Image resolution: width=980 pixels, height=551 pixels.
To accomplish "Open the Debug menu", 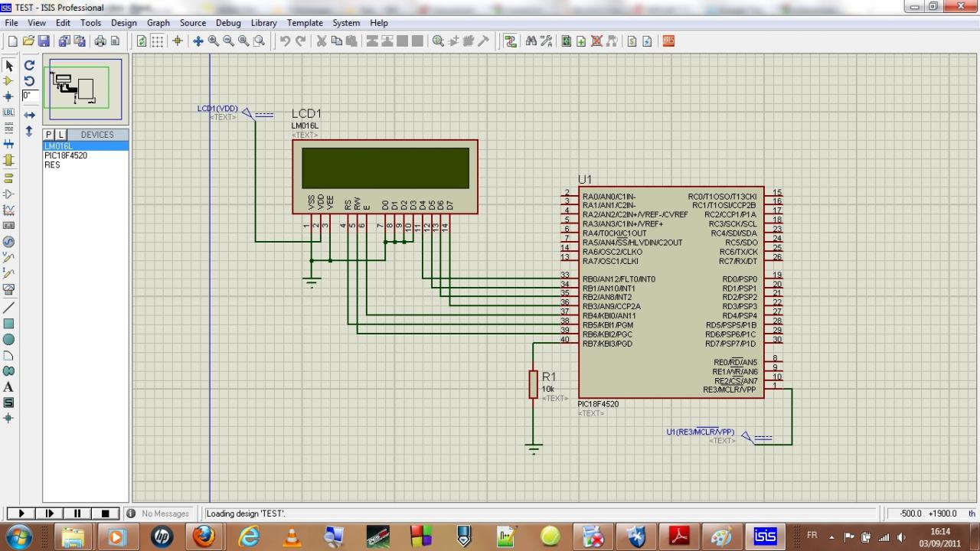I will tap(228, 23).
